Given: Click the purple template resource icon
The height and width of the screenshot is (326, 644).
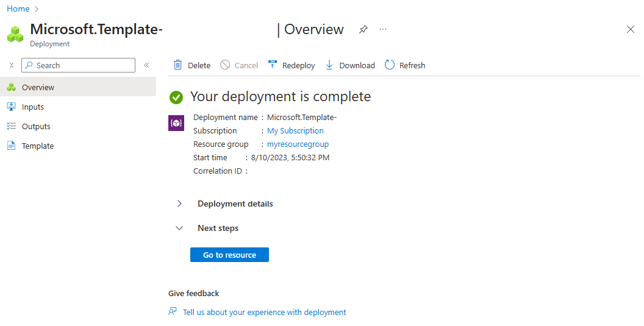Looking at the screenshot, I should (176, 123).
